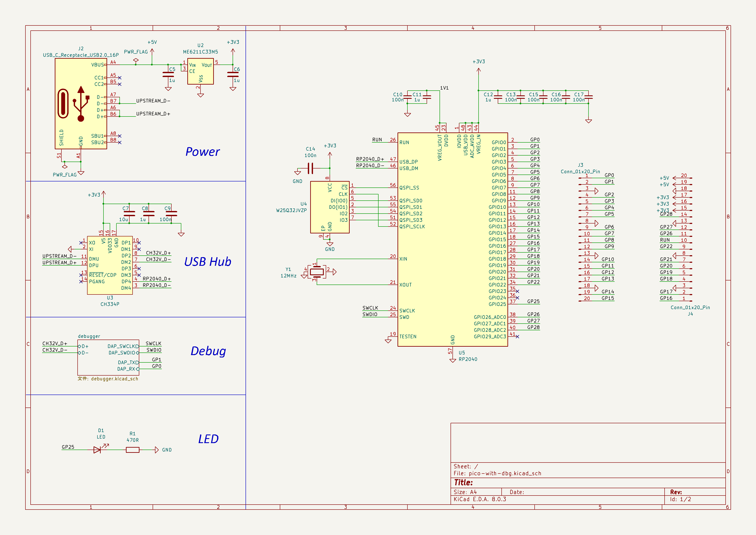The height and width of the screenshot is (535, 756).
Task: Click the UPSTREAM_D- label next to J2
Action: pos(153,101)
